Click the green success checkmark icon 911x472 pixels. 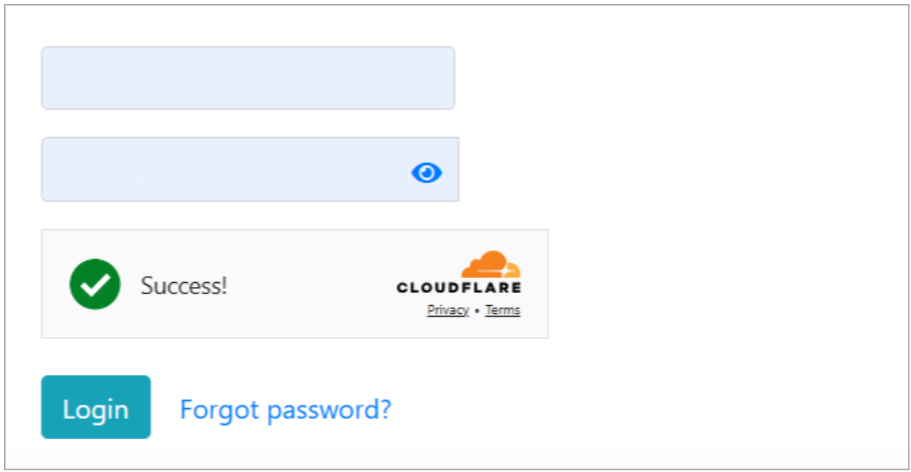tap(95, 285)
